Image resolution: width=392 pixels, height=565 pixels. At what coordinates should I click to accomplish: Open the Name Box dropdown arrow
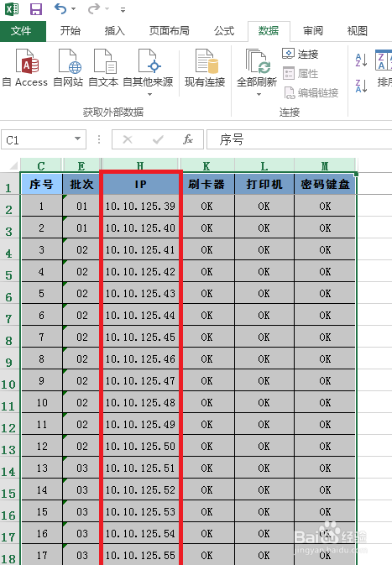pos(77,139)
